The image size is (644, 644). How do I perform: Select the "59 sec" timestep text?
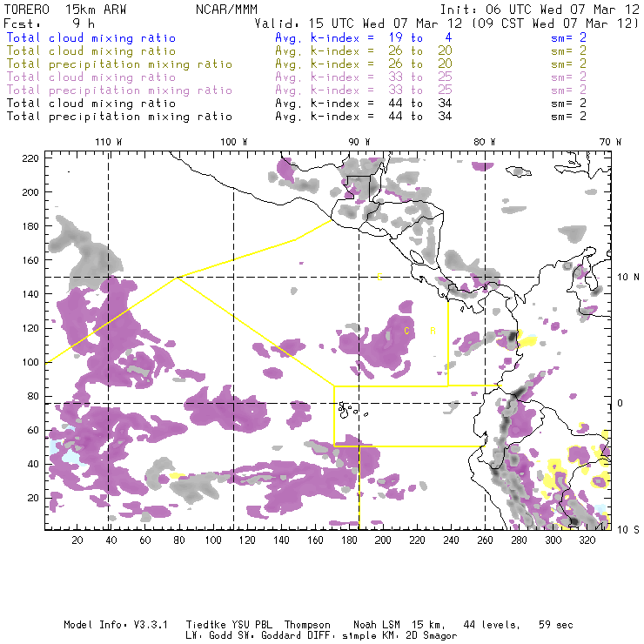[x=556, y=625]
